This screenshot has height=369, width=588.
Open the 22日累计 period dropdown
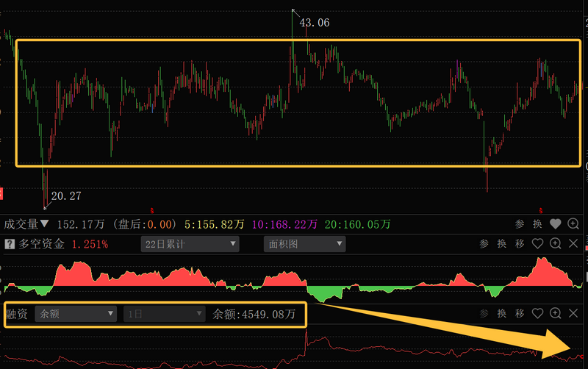point(190,244)
